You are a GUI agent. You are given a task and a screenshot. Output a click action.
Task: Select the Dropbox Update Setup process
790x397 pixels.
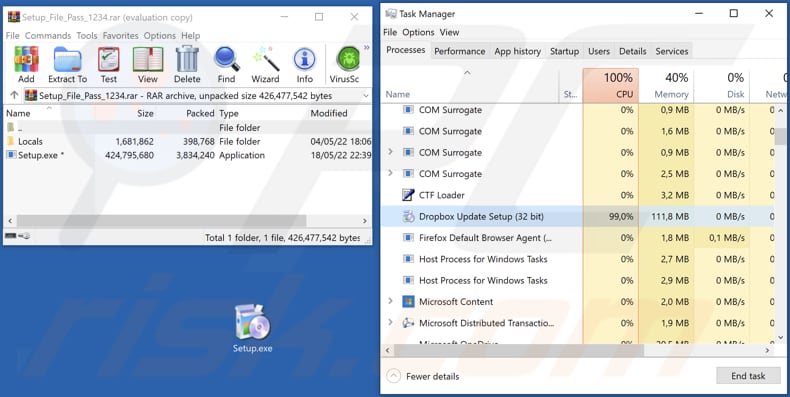tap(578, 217)
